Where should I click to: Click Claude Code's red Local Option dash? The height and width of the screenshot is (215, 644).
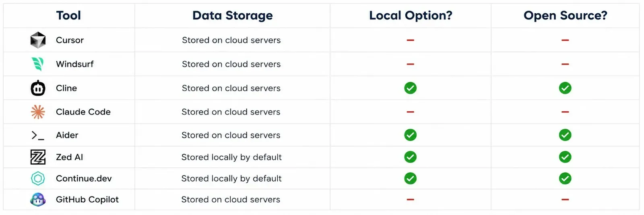(410, 112)
